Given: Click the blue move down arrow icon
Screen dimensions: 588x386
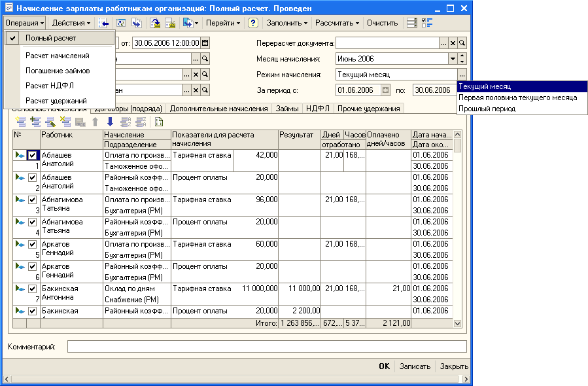Looking at the screenshot, I should coord(110,122).
